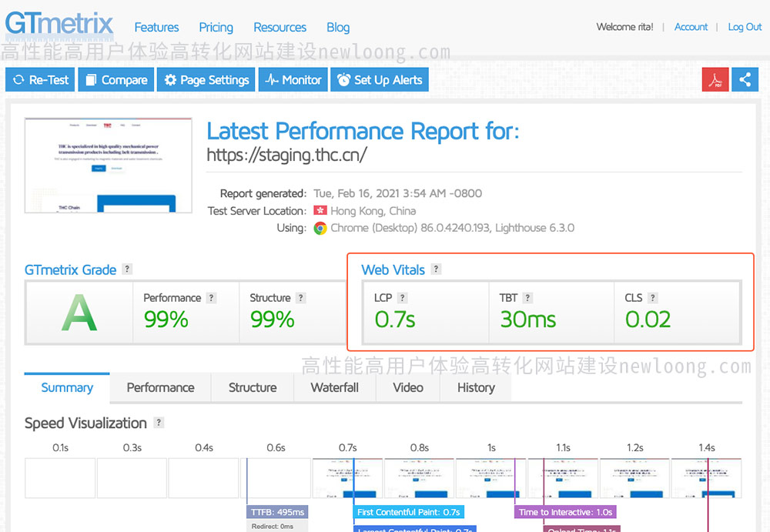Click the TBT help question mark icon

click(527, 298)
